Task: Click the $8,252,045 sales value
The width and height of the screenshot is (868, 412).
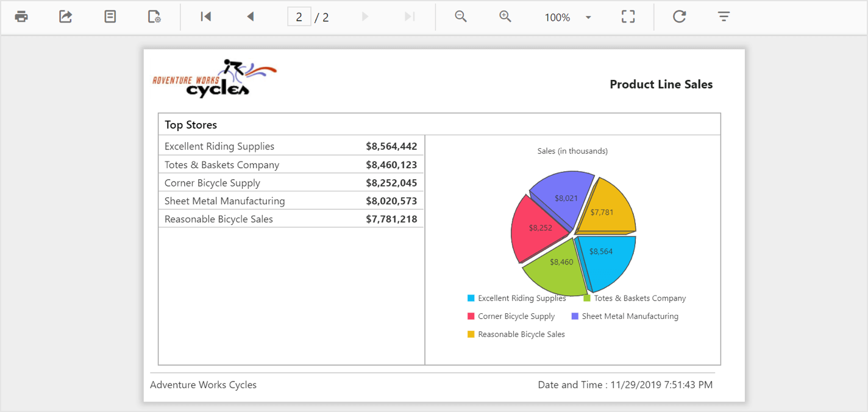Action: coord(391,183)
